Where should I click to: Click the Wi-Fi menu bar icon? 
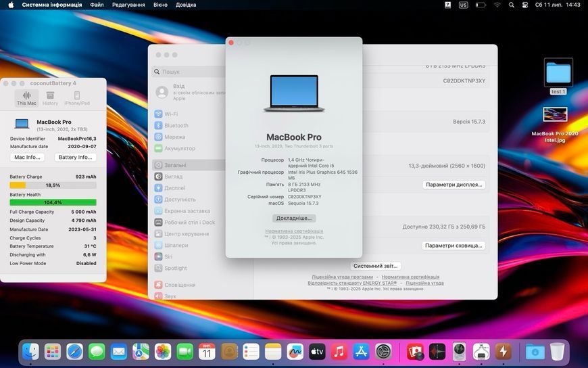coord(497,5)
